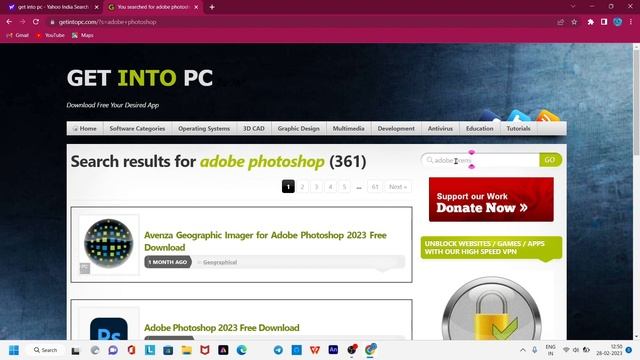The height and width of the screenshot is (360, 640).
Task: Launch Microsoft Office from the taskbar
Action: click(131, 350)
